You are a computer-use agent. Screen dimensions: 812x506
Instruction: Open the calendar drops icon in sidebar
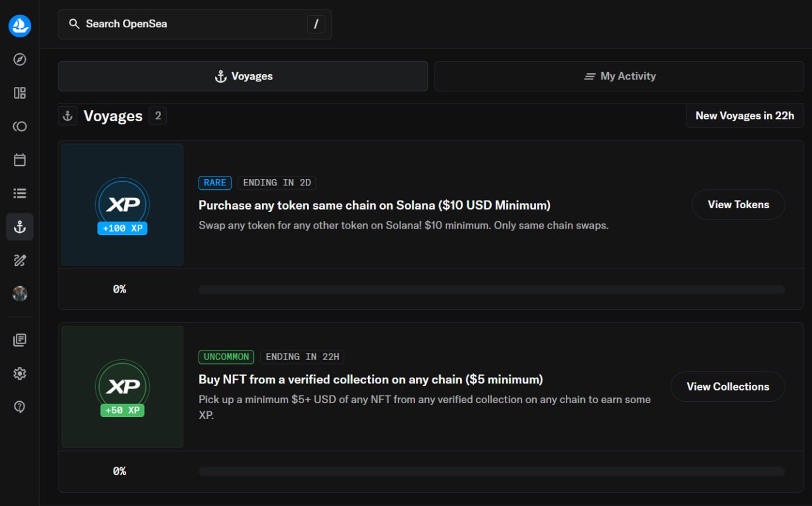(x=20, y=160)
